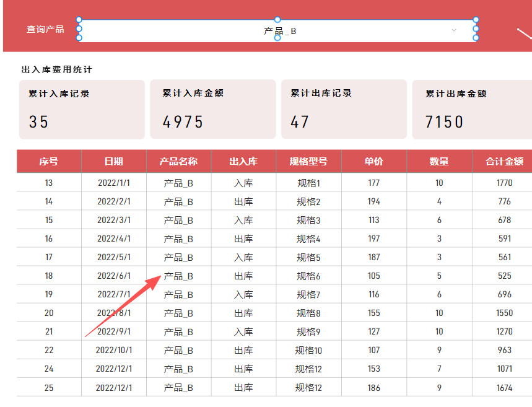This screenshot has width=532, height=407.
Task: Select the 序号 column header
Action: pos(49,162)
